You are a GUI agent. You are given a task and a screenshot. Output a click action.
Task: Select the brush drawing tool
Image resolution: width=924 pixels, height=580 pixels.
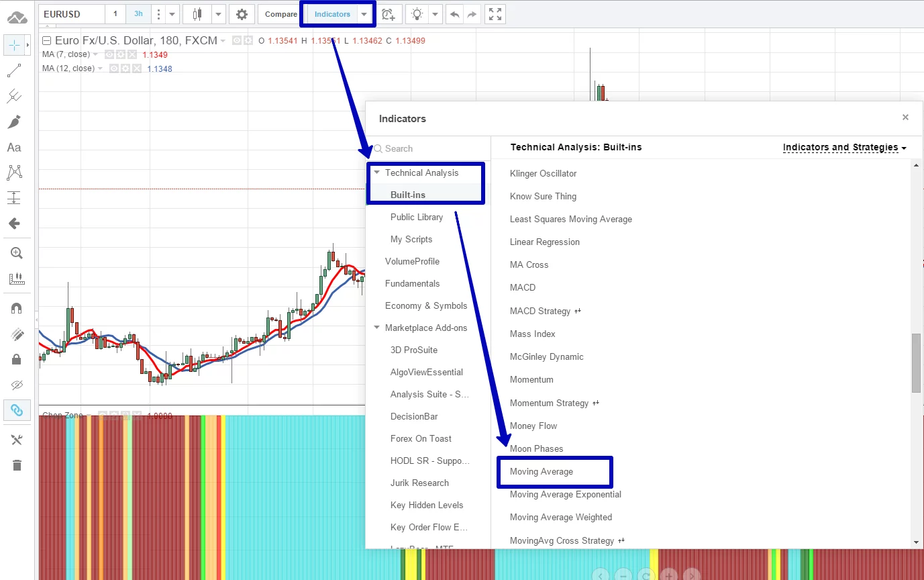click(x=14, y=122)
